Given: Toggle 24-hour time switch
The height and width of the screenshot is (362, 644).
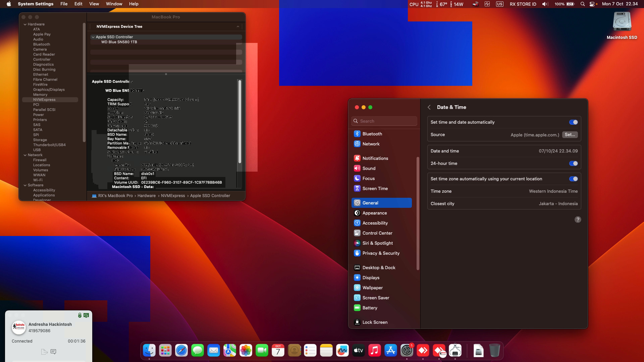Looking at the screenshot, I should (x=573, y=164).
